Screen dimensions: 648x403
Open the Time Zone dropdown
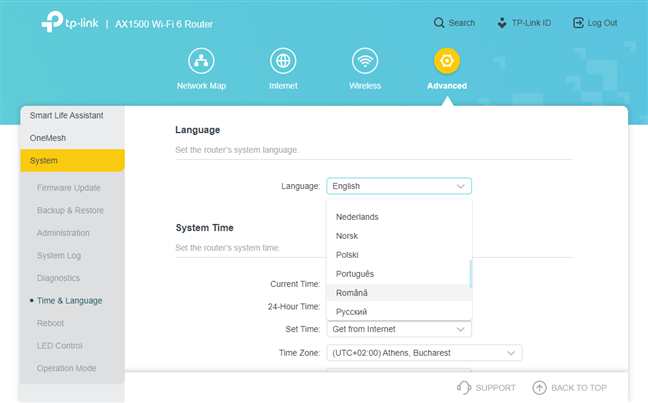pos(424,353)
